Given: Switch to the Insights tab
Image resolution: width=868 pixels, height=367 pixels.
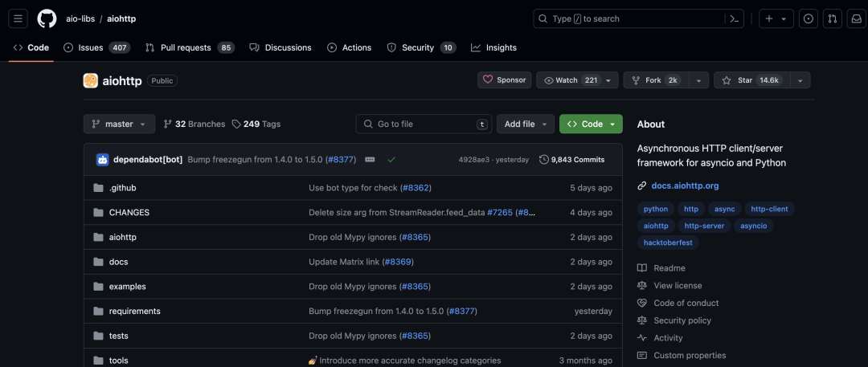Looking at the screenshot, I should 493,47.
